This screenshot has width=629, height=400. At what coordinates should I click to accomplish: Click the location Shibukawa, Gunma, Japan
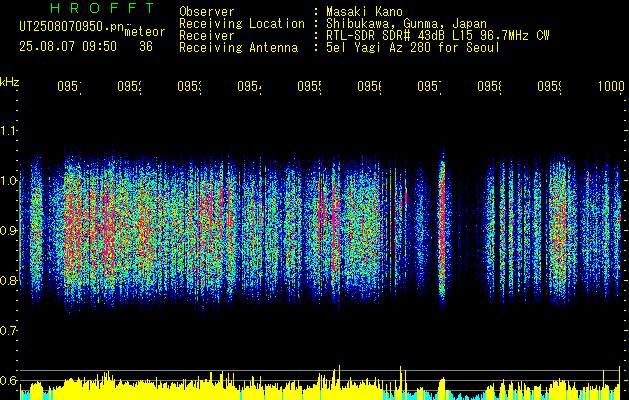click(406, 24)
